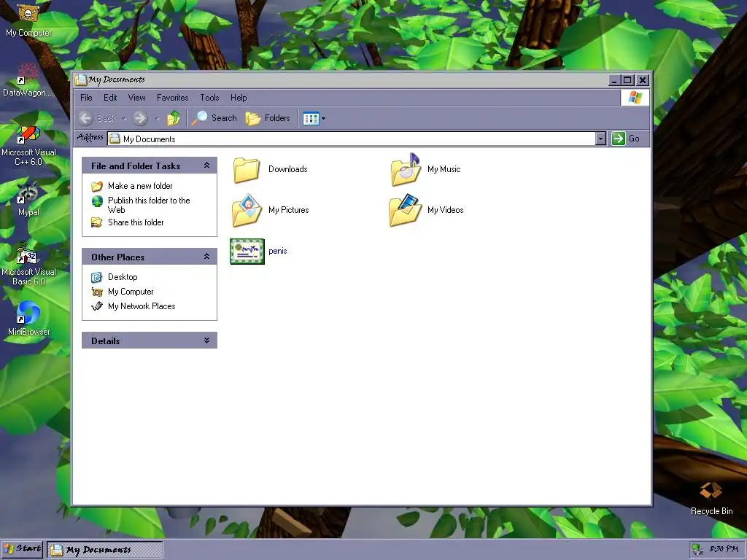
Task: Open the Views dropdown arrow
Action: pos(323,119)
